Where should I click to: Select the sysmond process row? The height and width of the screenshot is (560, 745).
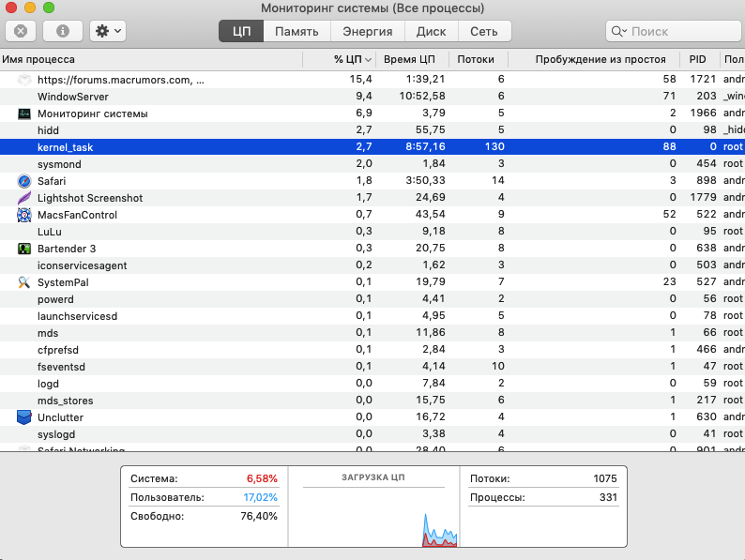(x=372, y=164)
